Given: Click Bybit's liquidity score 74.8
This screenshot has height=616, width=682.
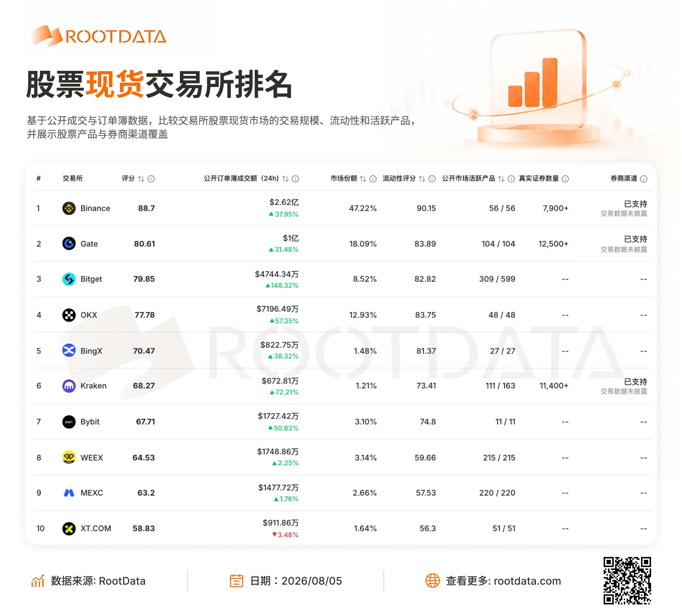Looking at the screenshot, I should (x=428, y=421).
